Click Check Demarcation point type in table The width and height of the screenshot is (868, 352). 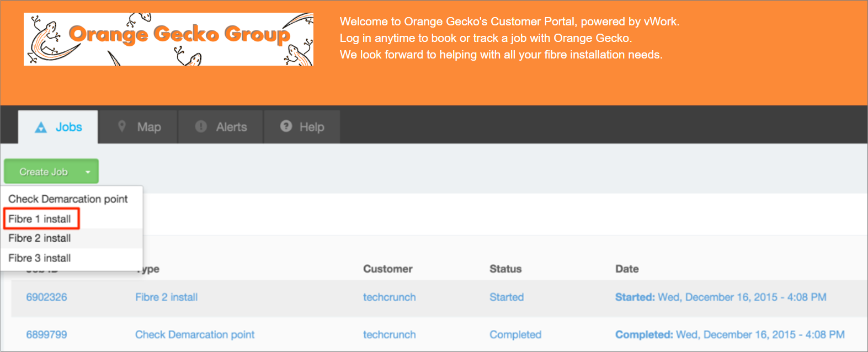tap(195, 335)
